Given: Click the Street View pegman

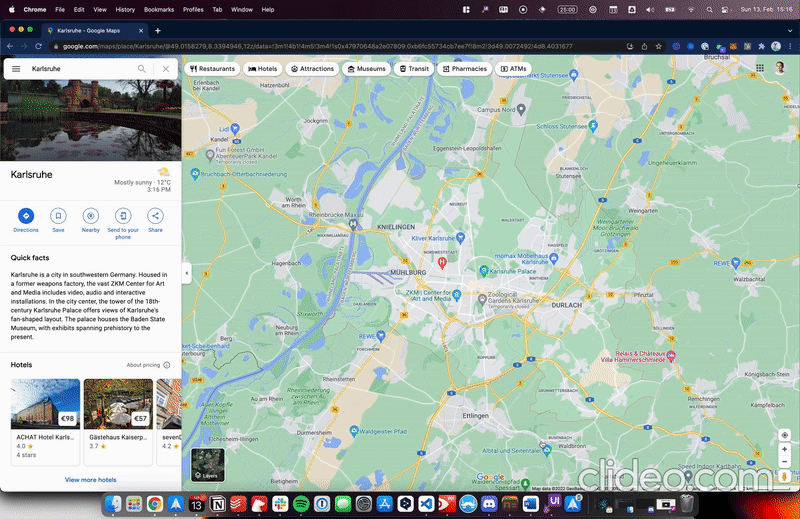Looking at the screenshot, I should coord(784,477).
